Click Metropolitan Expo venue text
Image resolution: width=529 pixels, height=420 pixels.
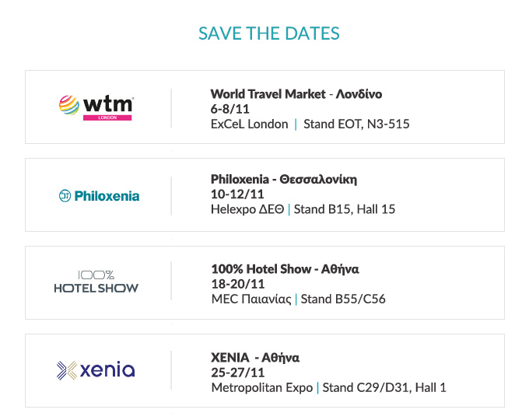262,387
